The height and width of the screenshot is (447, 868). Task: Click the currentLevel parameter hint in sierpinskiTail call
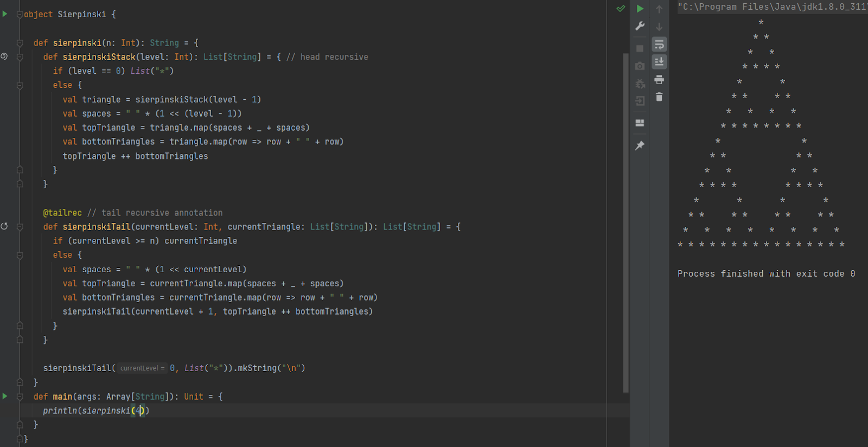point(142,368)
